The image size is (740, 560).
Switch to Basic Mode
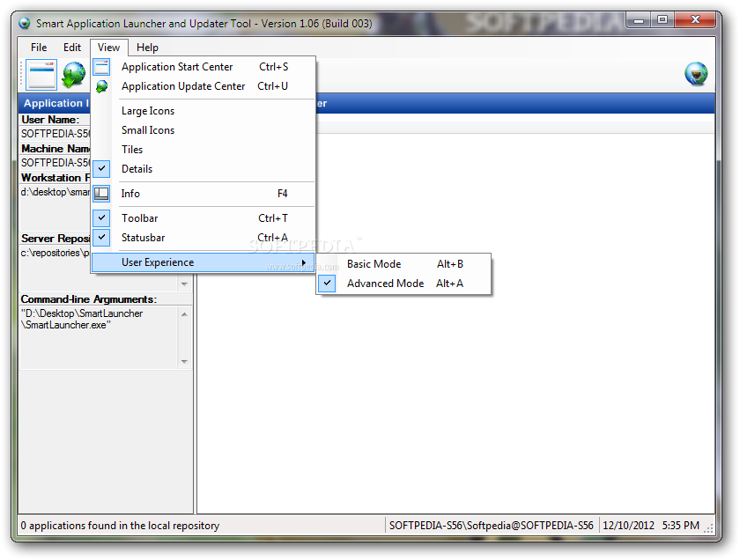coord(403,264)
